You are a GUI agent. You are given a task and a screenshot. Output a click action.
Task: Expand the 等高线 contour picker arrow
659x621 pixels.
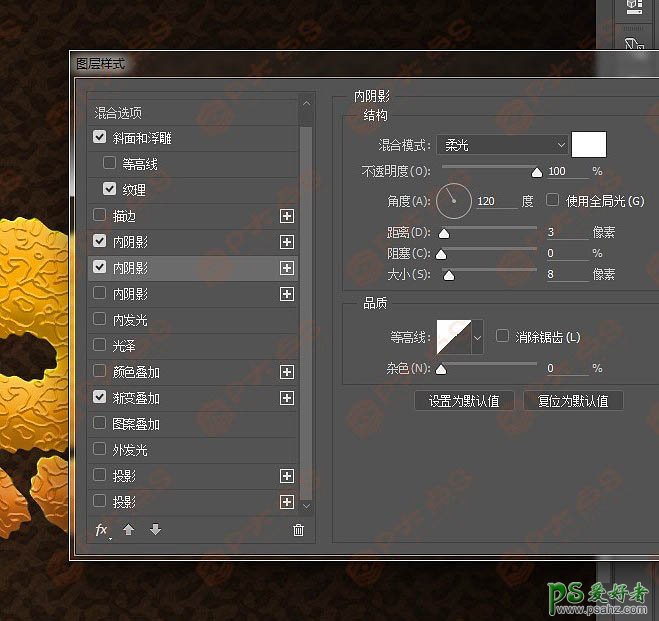[x=477, y=338]
